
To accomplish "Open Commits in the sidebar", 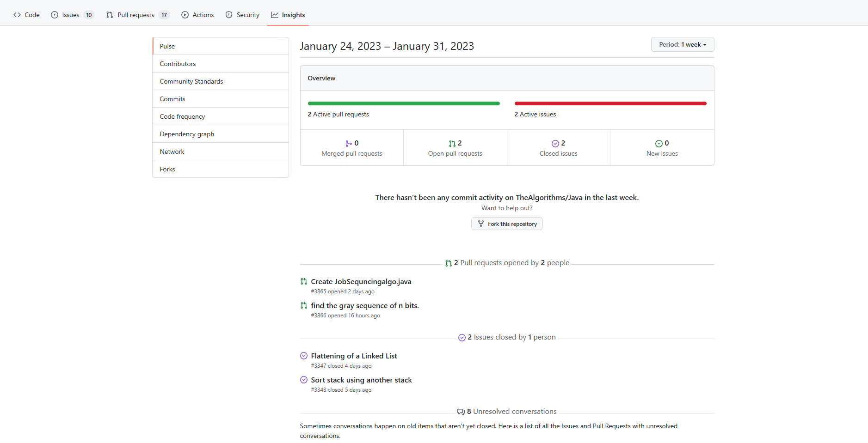I will point(221,99).
